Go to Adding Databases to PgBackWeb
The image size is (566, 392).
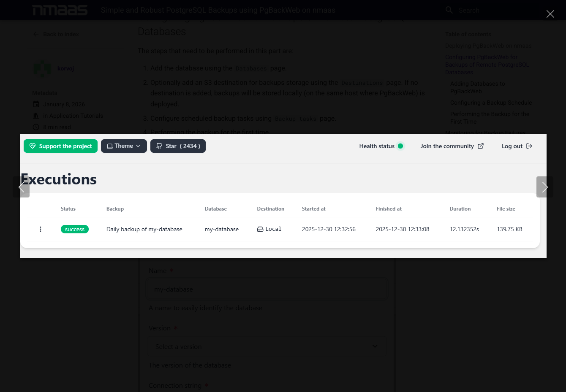point(477,87)
